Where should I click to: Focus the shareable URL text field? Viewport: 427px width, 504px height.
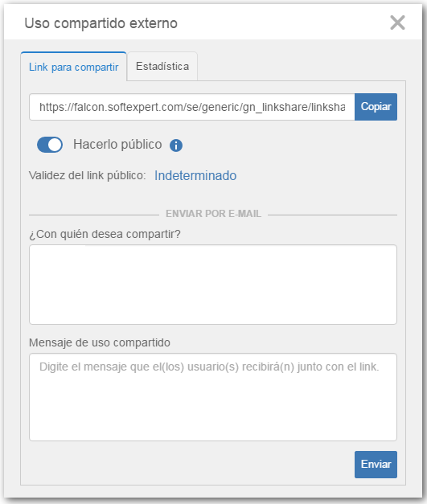pos(192,107)
